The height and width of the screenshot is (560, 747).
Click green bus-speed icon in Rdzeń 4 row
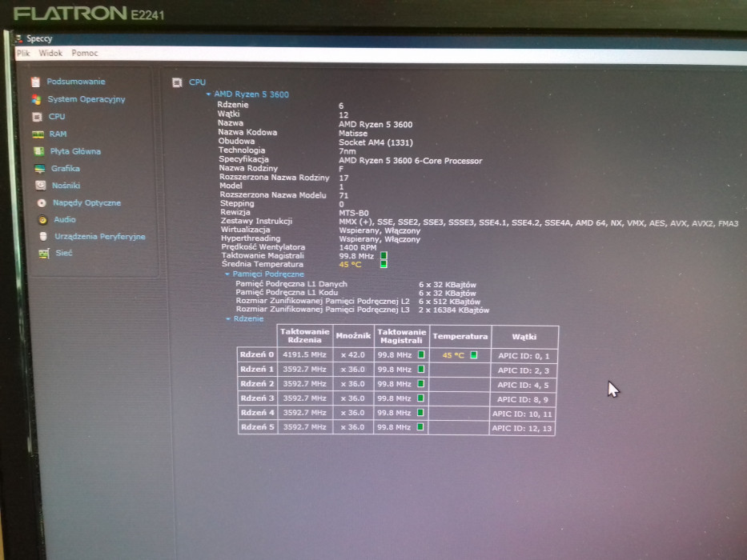pyautogui.click(x=420, y=412)
